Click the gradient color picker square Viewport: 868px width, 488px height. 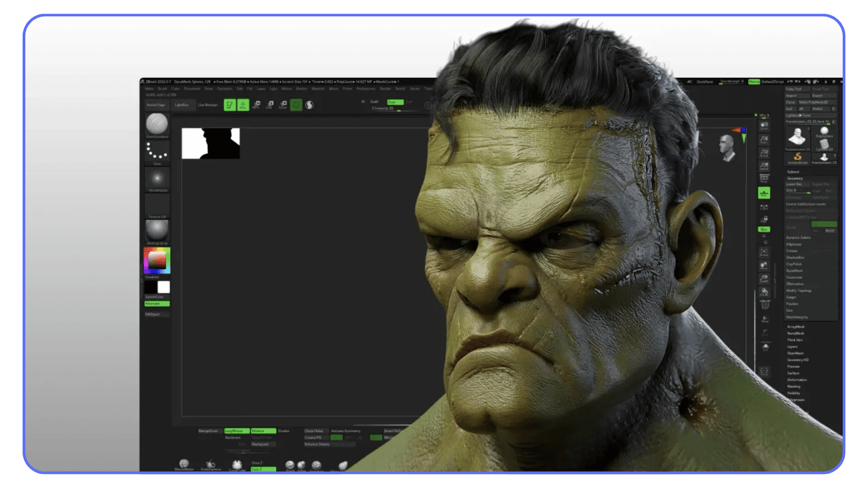[157, 260]
